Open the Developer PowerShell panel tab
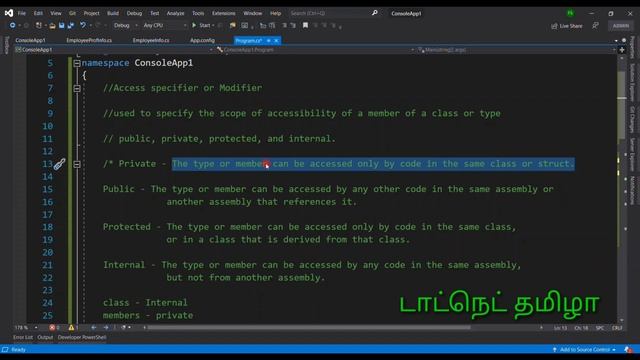 82,337
